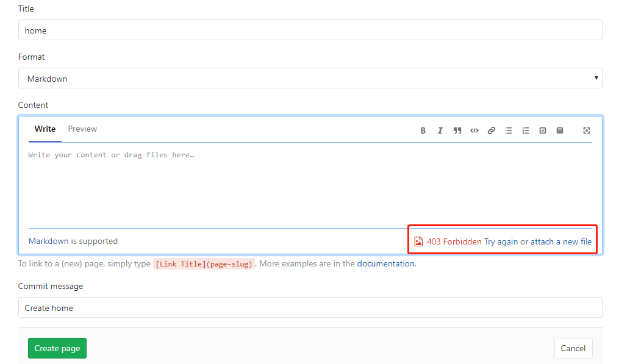This screenshot has height=364, width=619.
Task: Click the Cancel button
Action: tap(573, 348)
